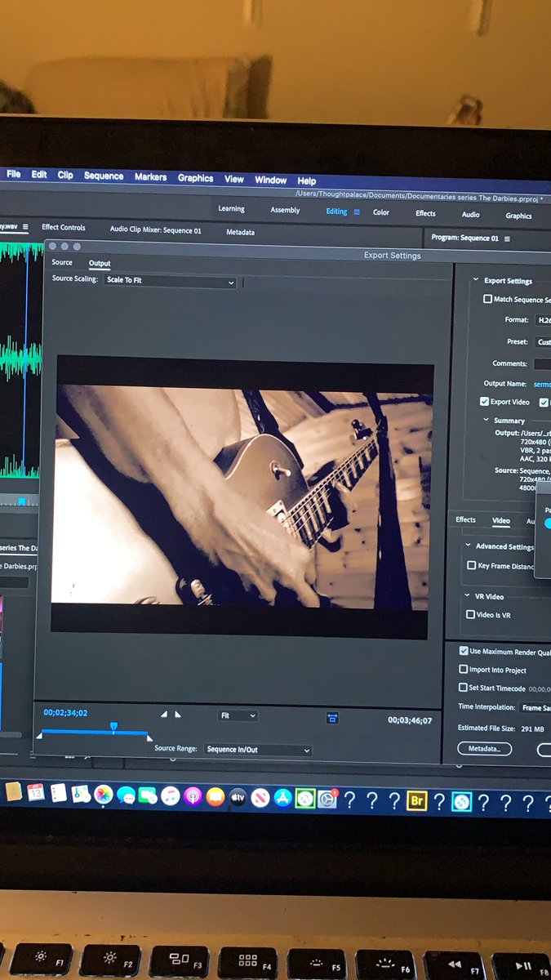
Task: Open Messages from the dock
Action: tap(126, 795)
